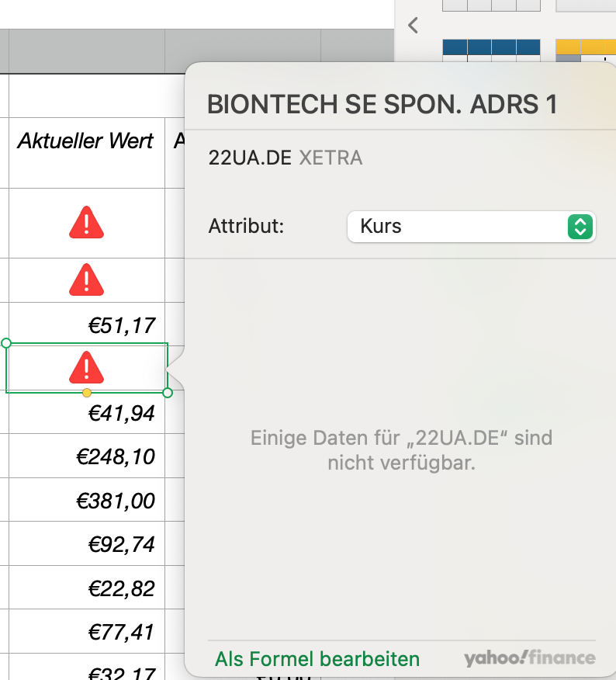Click the yellow autofill handle below the selected cell
Screen dimensions: 616x680
coord(87,393)
